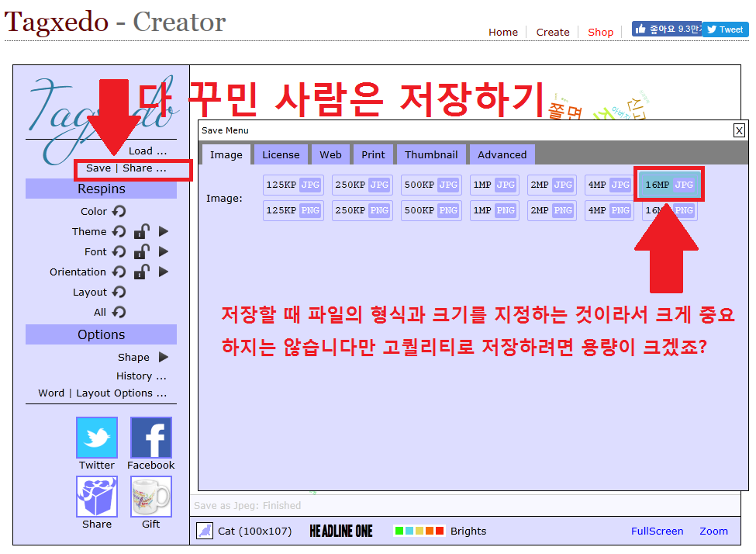The image size is (756, 554).
Task: Save as 500KP PNG
Action: [x=431, y=210]
